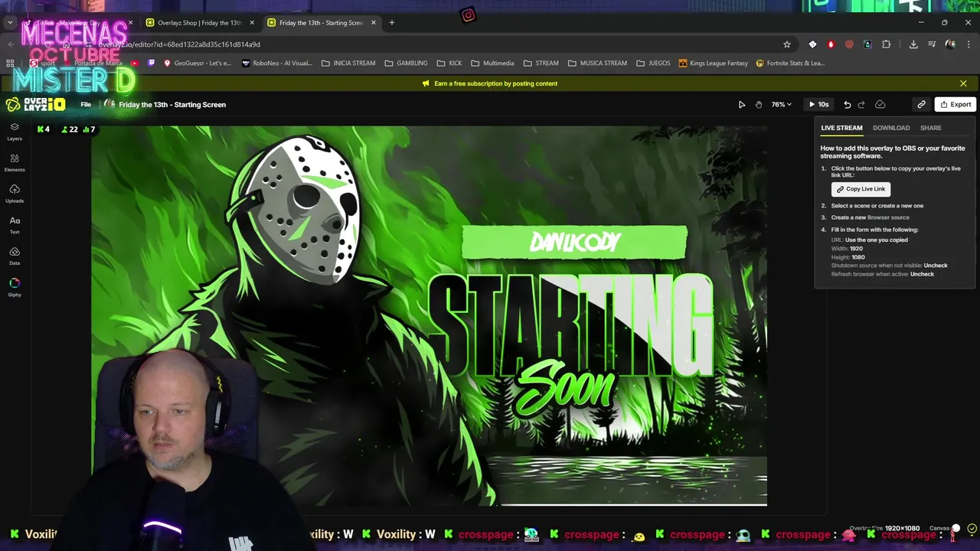980x551 pixels.
Task: Click the project title Friday the 13th
Action: [172, 105]
